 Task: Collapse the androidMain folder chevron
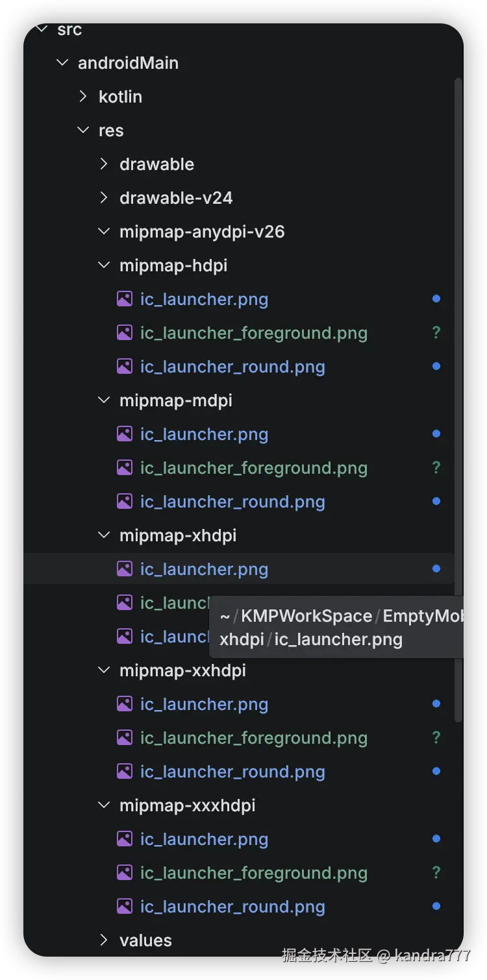(x=62, y=63)
